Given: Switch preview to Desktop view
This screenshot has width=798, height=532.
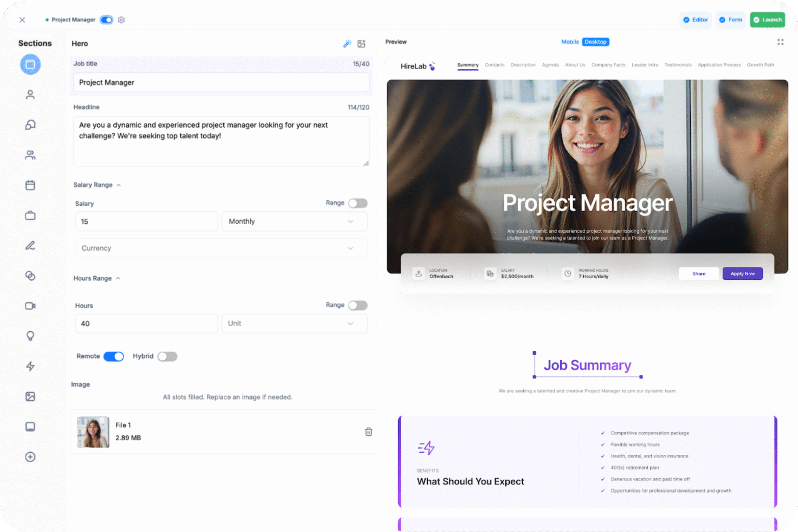Looking at the screenshot, I should tap(595, 42).
